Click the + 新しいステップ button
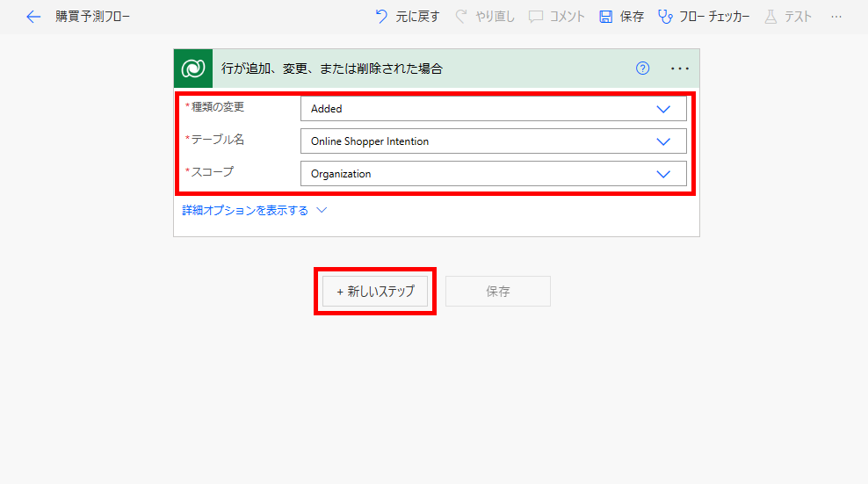 point(375,292)
